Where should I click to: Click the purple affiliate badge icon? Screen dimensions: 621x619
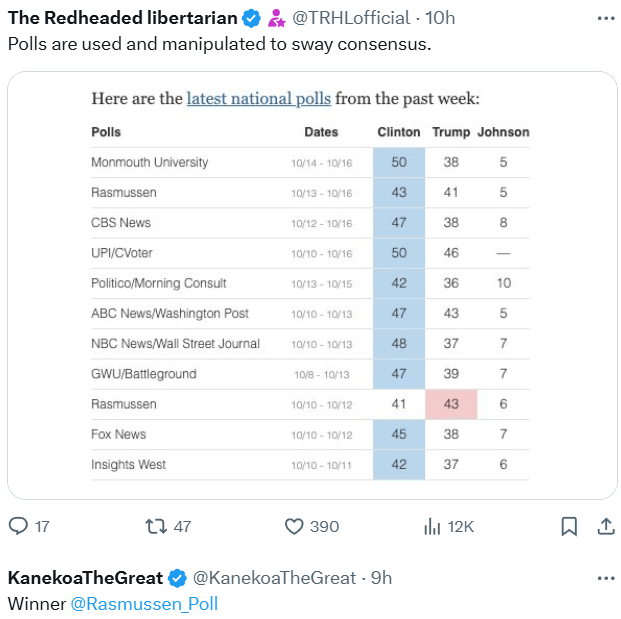tap(276, 18)
